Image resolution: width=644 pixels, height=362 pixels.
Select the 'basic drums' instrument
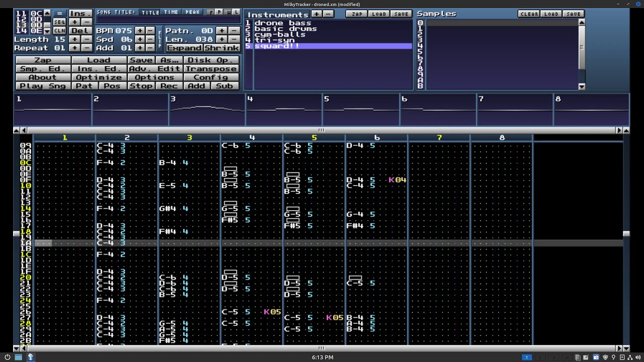click(x=333, y=29)
